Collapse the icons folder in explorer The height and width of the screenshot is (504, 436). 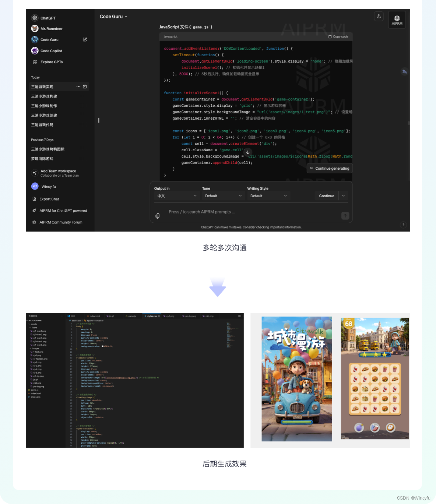34,328
